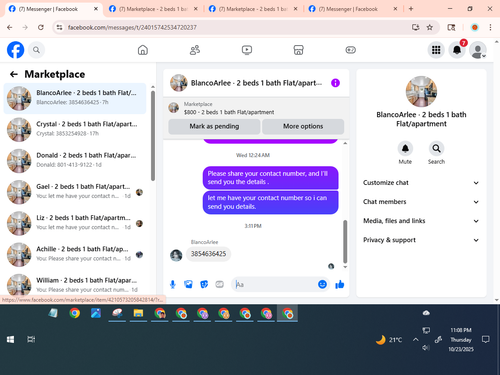Expand Media, files and links section
500x375 pixels.
421,221
